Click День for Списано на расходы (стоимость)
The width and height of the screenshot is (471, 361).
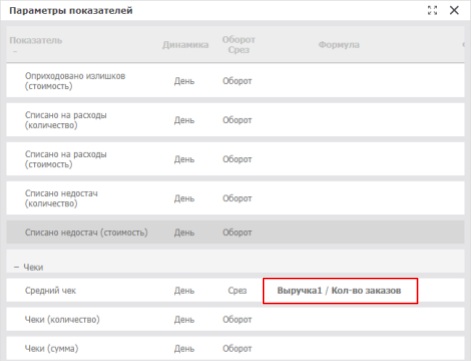[184, 159]
